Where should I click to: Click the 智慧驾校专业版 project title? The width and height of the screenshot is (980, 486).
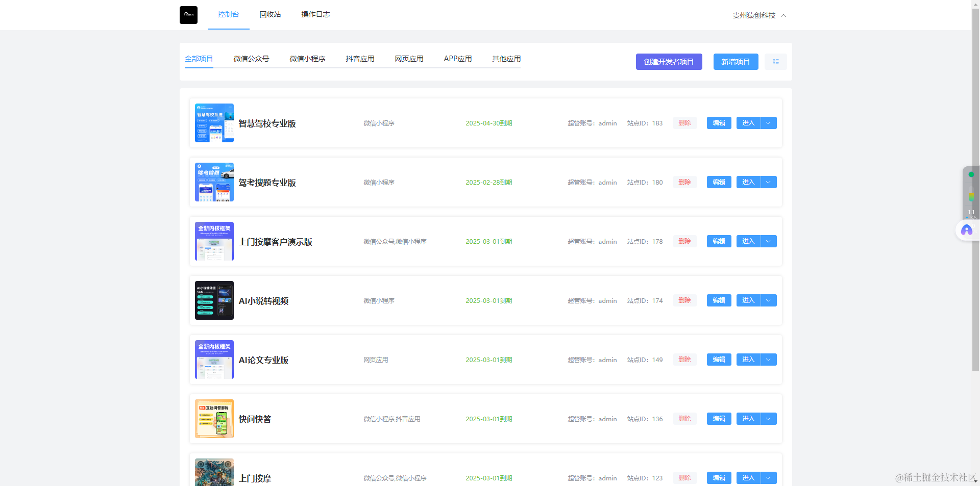(267, 123)
